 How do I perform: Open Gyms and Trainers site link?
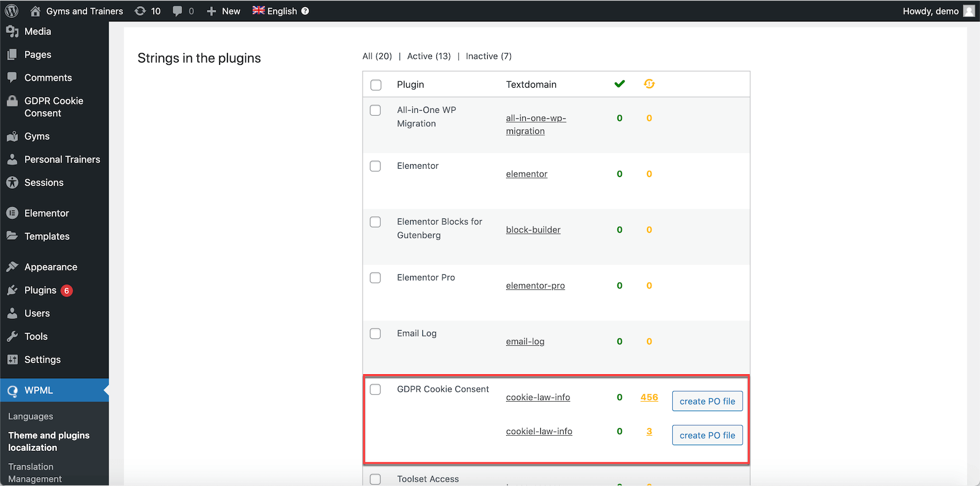click(84, 11)
